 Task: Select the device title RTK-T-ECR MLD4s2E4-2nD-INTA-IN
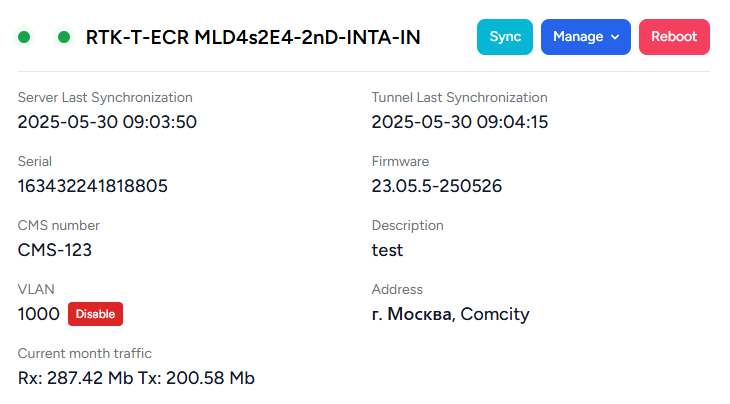(253, 38)
